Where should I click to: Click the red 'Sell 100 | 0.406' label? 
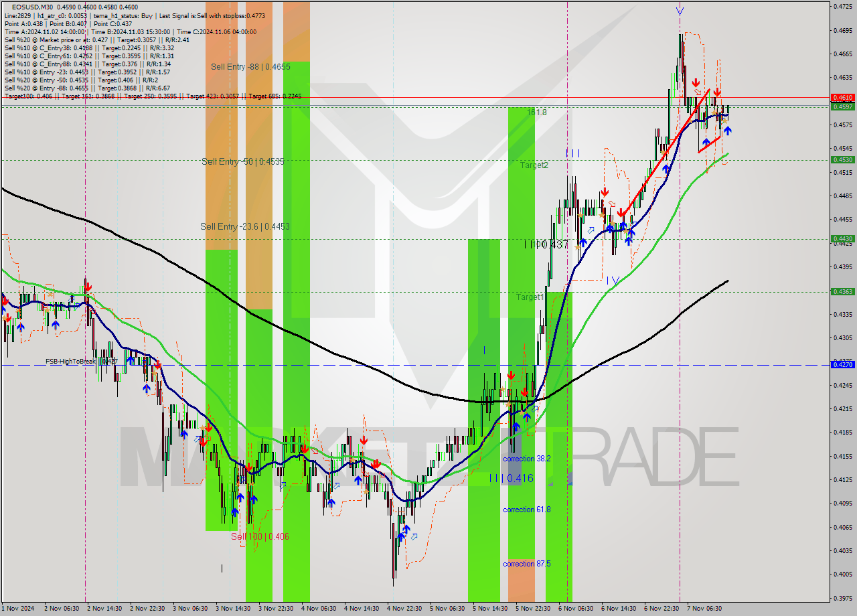coord(260,536)
